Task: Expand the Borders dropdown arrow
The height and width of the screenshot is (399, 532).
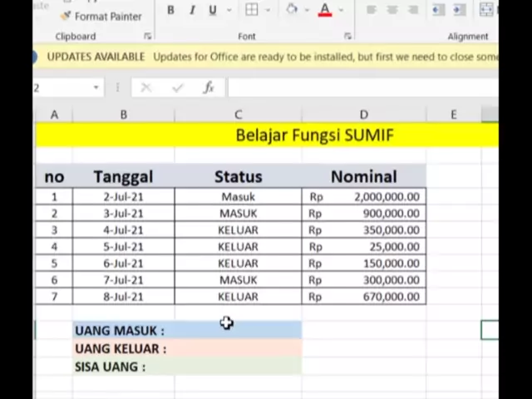Action: tap(268, 10)
